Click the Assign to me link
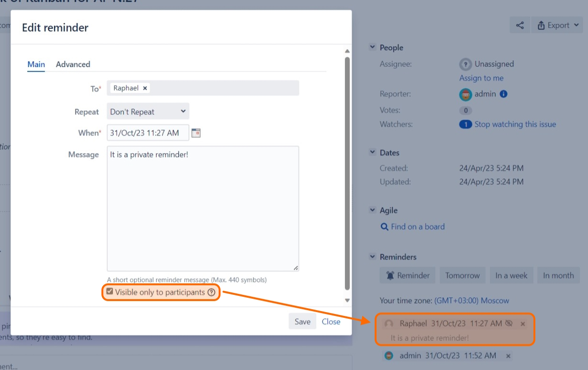The image size is (588, 370). (x=481, y=78)
